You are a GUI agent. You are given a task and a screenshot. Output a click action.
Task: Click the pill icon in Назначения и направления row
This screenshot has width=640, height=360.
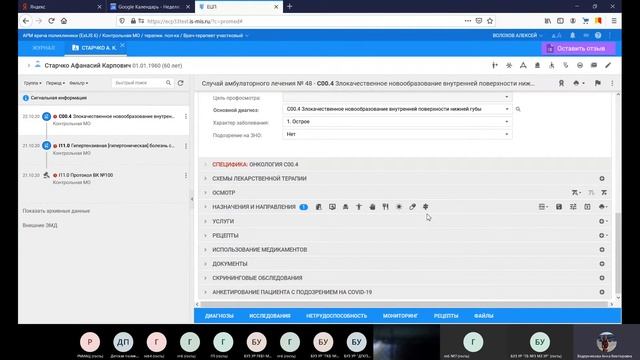413,207
